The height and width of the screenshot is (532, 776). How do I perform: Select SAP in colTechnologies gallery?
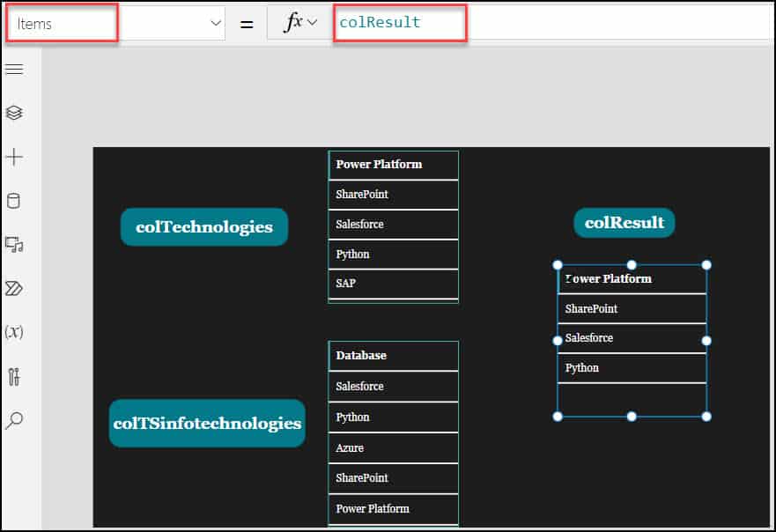tap(394, 284)
